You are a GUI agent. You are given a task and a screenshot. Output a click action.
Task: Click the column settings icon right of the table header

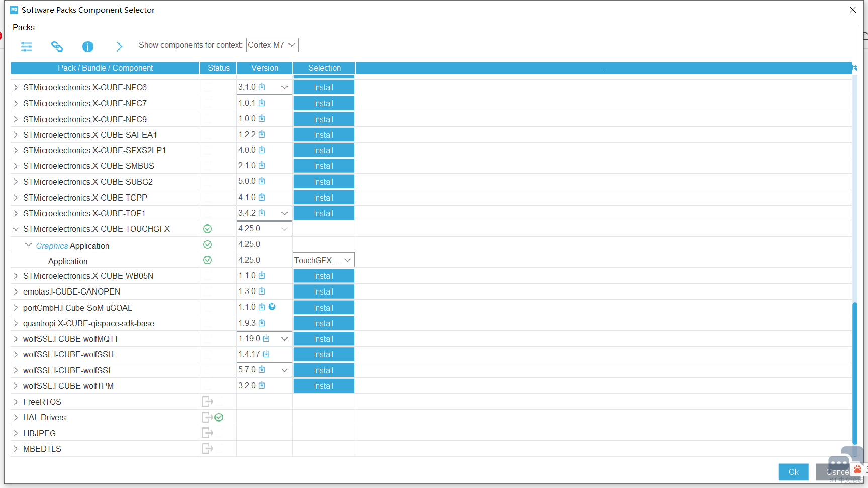tap(855, 68)
